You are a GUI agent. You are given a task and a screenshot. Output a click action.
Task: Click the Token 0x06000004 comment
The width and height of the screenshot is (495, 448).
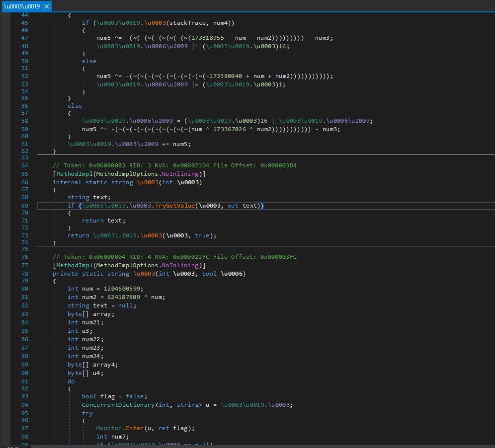174,257
